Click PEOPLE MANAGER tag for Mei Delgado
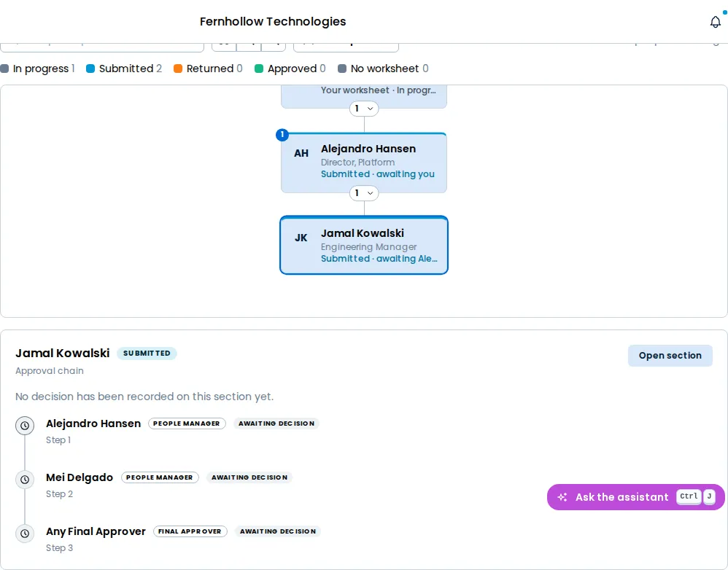The height and width of the screenshot is (570, 728). point(160,477)
